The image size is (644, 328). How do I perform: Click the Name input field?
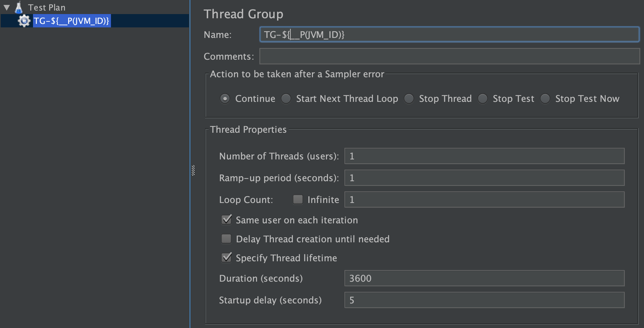(449, 34)
